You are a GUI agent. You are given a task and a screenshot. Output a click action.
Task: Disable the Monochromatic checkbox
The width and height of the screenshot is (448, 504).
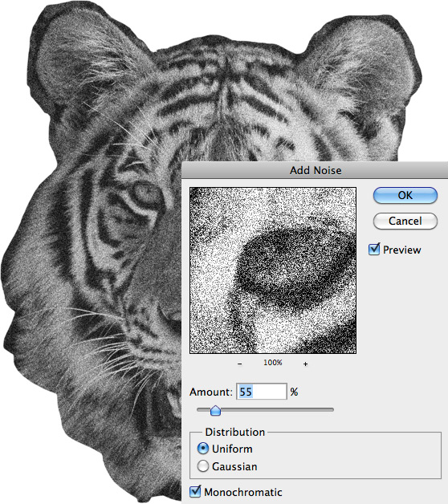pos(195,492)
